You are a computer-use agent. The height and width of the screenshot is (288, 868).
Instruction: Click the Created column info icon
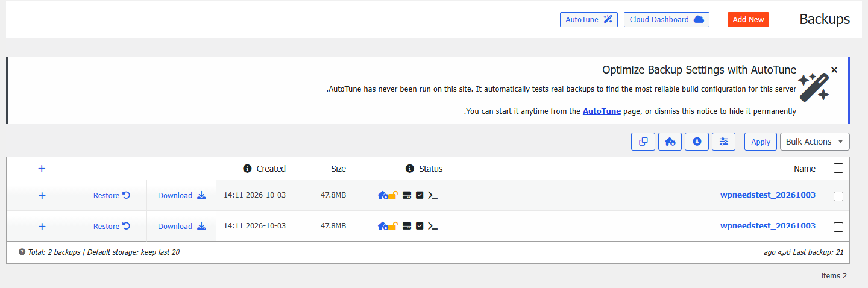click(x=247, y=169)
